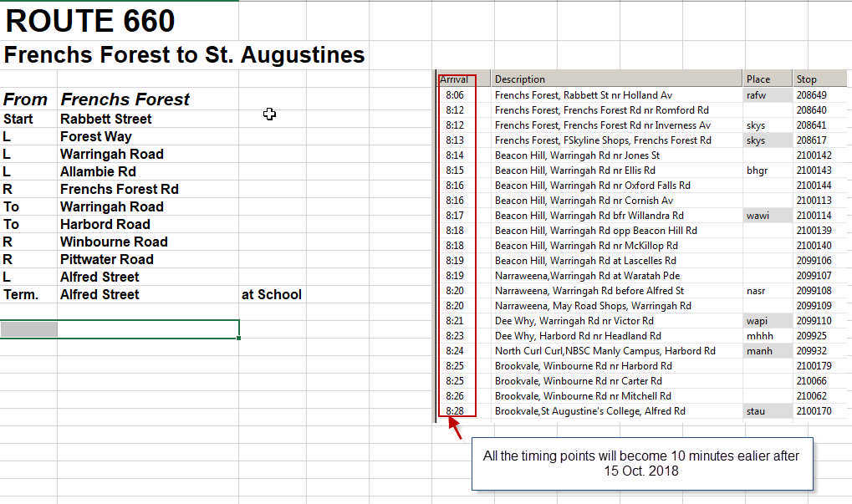Click the callout note about 15 Oct. 2018
The width and height of the screenshot is (852, 504).
coord(641,463)
